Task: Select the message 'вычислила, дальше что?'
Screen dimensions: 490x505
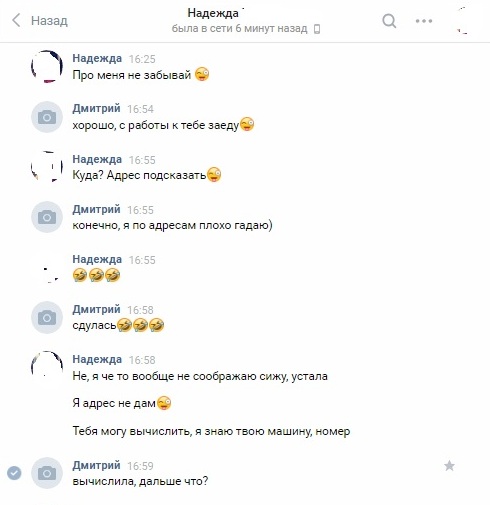Action: (x=140, y=481)
